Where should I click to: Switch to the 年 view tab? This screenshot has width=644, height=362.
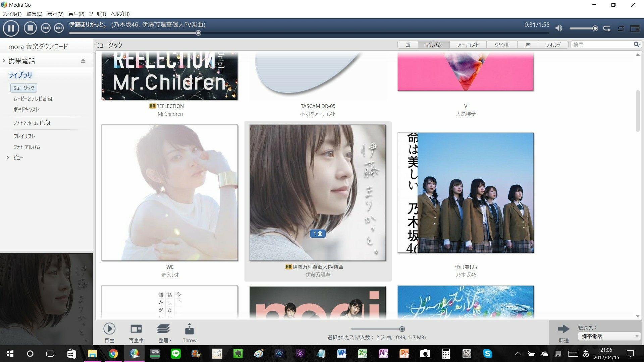(528, 45)
